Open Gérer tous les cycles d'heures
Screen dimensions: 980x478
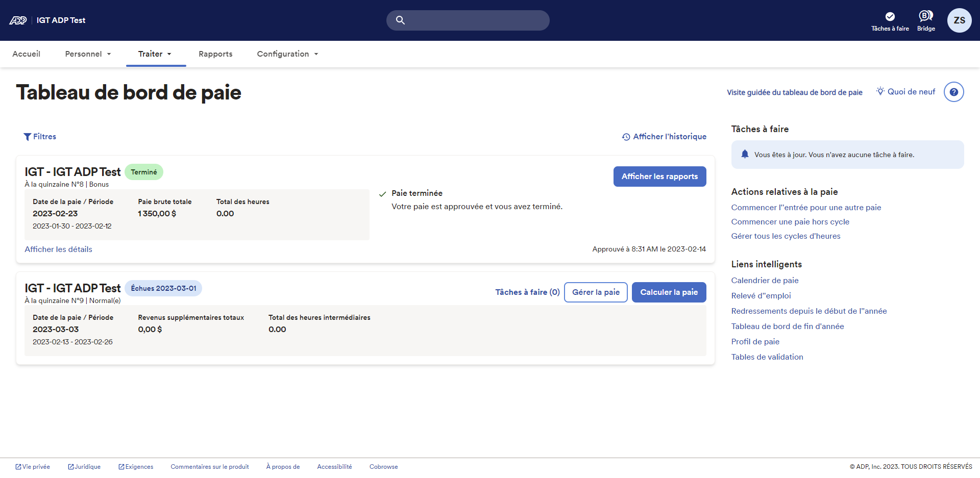[786, 236]
